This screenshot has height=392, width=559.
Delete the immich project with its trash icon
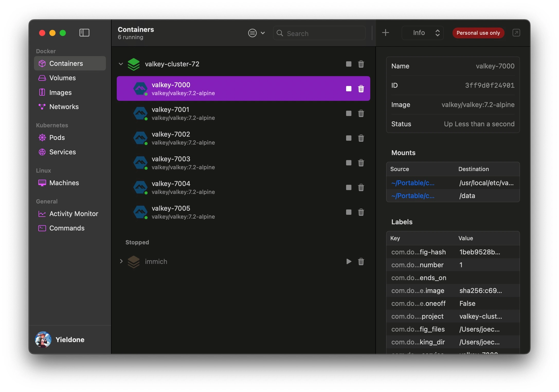[361, 262]
